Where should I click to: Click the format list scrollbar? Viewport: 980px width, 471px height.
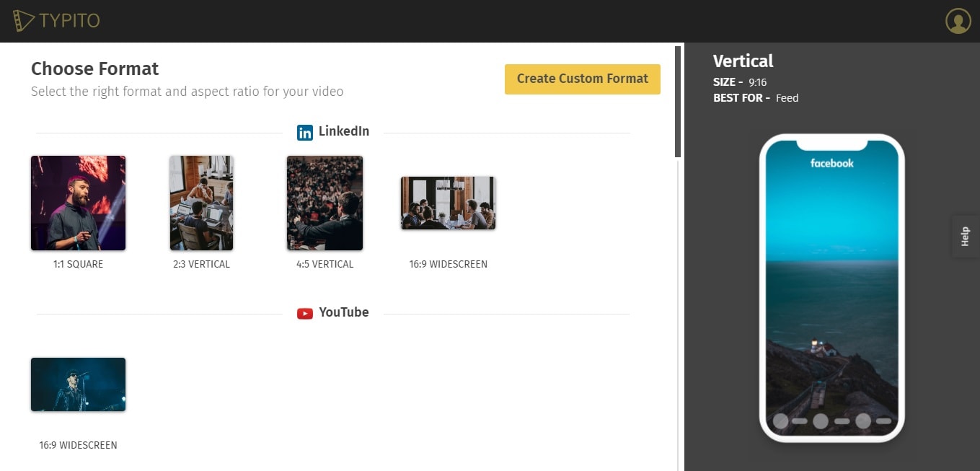[x=678, y=101]
